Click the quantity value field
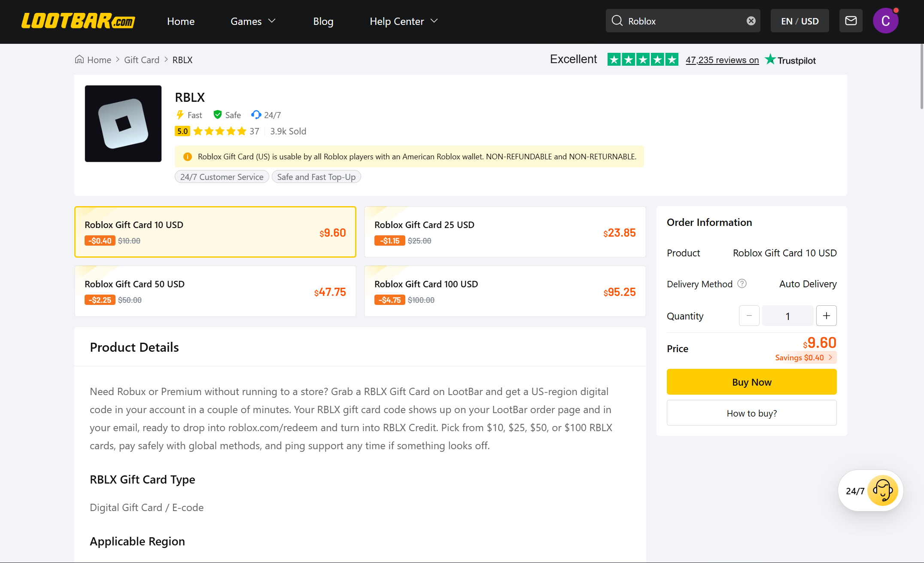Screen dimensions: 924x563 (x=788, y=316)
